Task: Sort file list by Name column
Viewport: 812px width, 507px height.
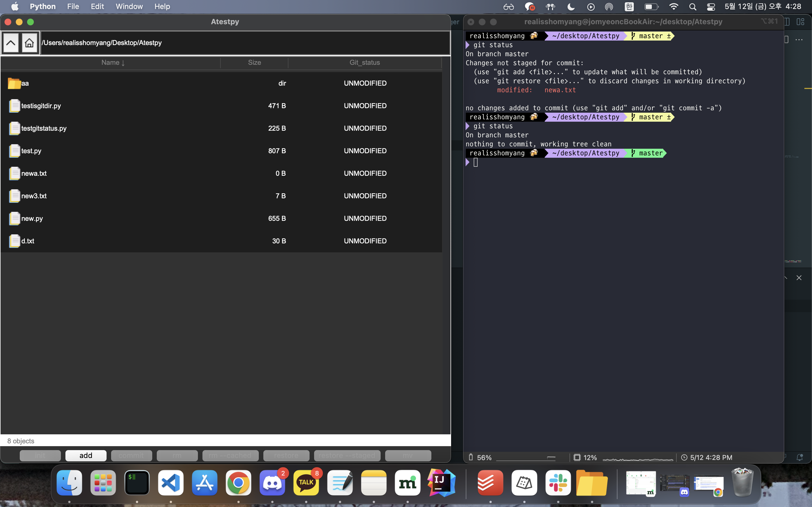Action: [112, 63]
